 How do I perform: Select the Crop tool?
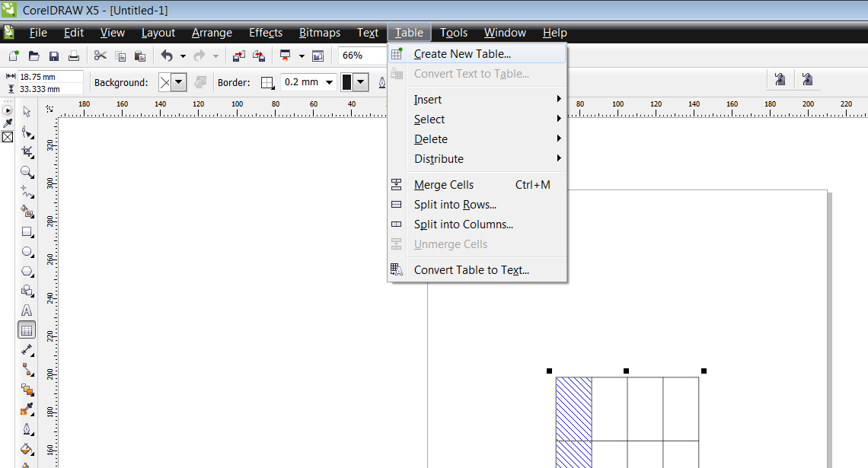coord(27,151)
